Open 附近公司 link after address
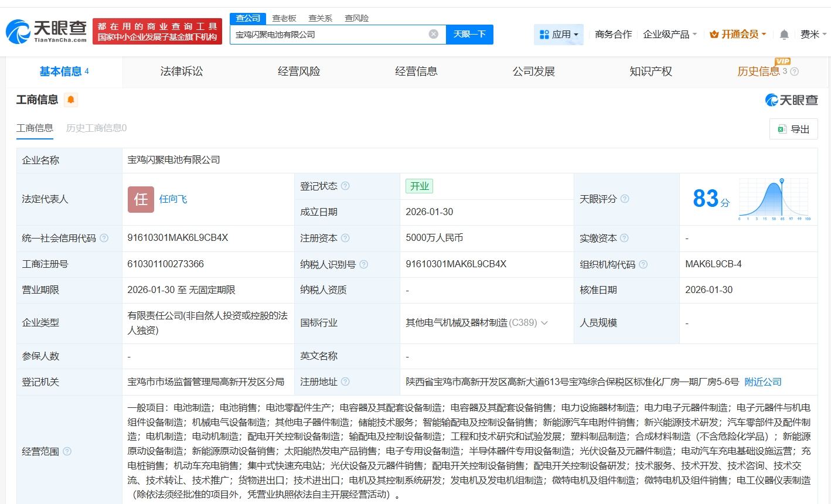831x504 pixels. (x=762, y=382)
